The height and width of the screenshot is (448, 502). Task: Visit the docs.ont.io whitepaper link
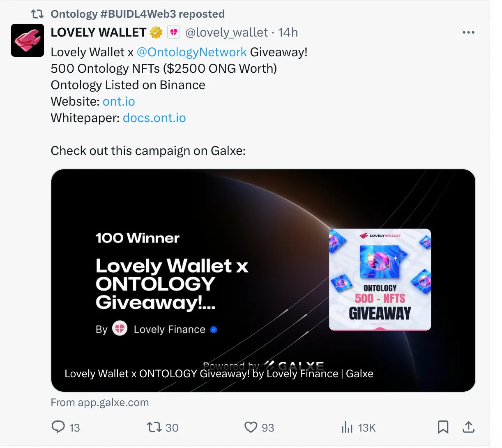[154, 118]
